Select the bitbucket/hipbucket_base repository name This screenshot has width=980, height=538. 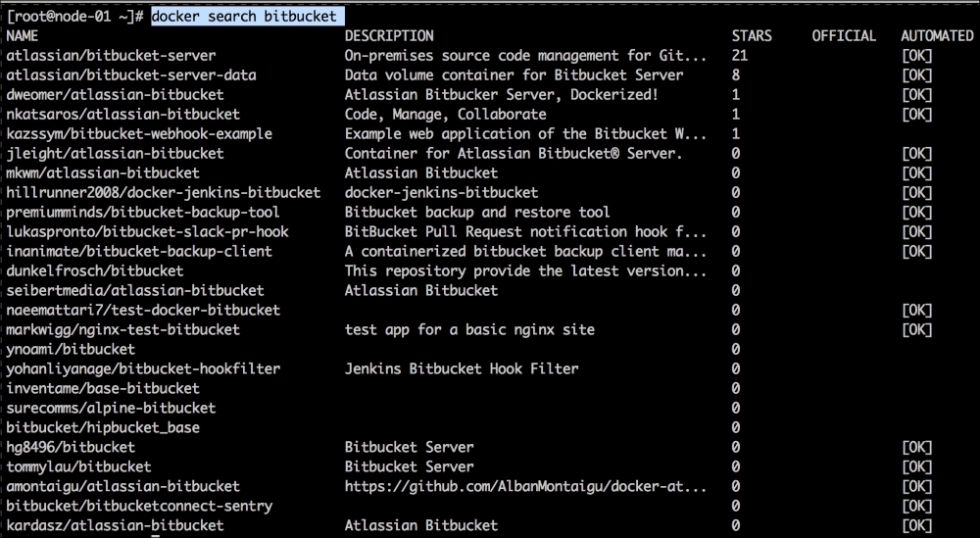point(103,428)
